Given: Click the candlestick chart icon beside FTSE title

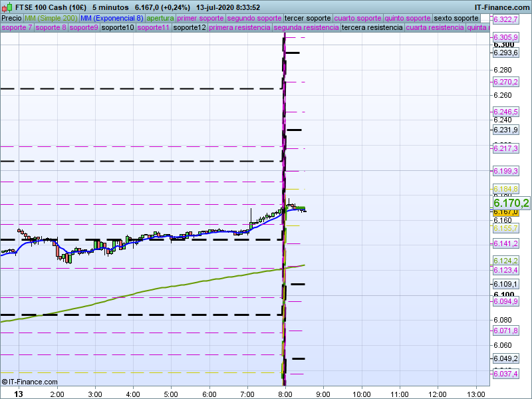Looking at the screenshot, I should (x=7, y=7).
